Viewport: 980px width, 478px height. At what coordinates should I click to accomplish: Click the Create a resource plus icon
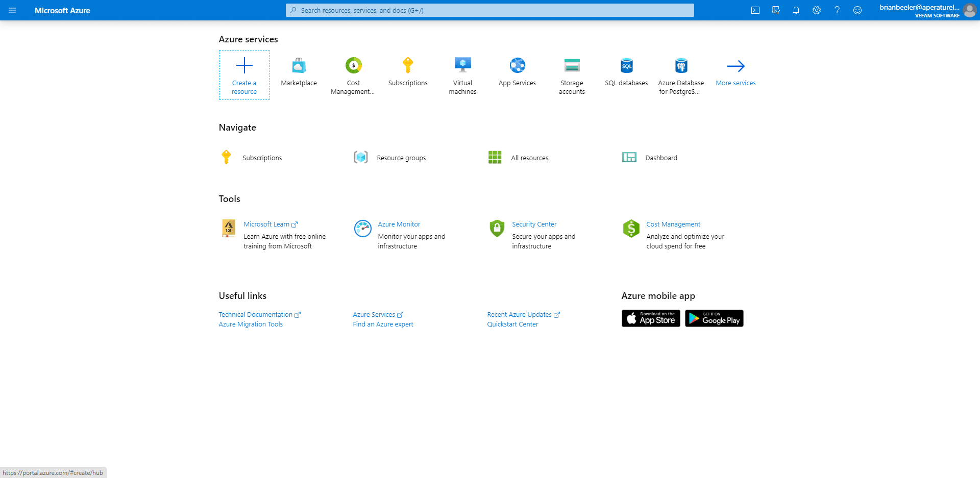pyautogui.click(x=244, y=66)
